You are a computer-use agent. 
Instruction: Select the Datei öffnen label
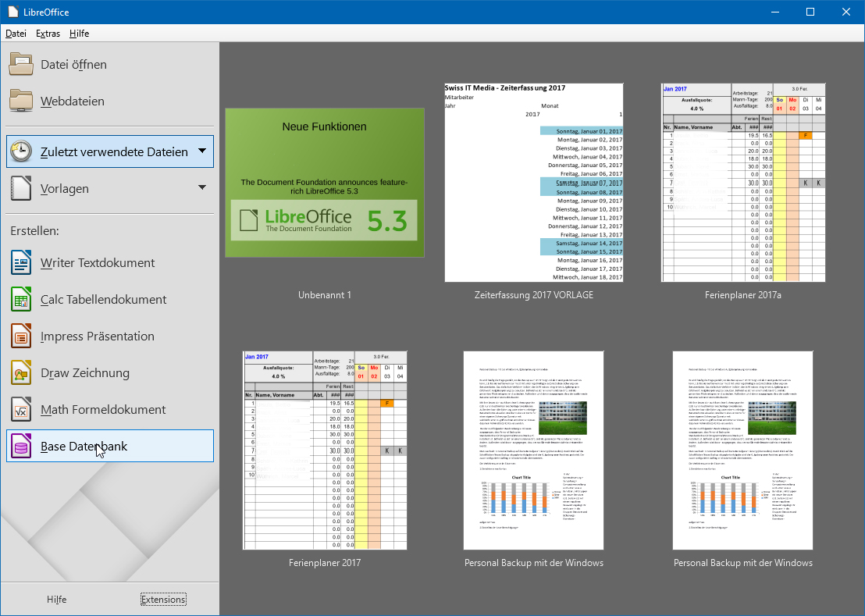[74, 65]
